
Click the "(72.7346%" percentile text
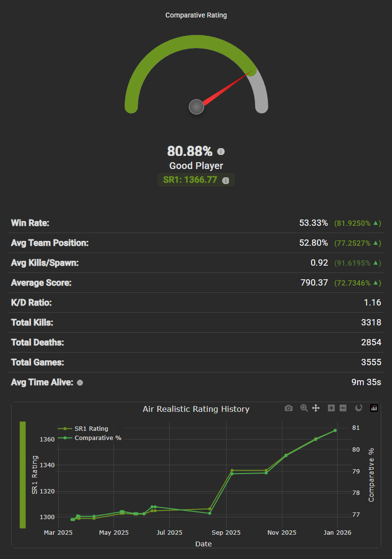coord(353,284)
